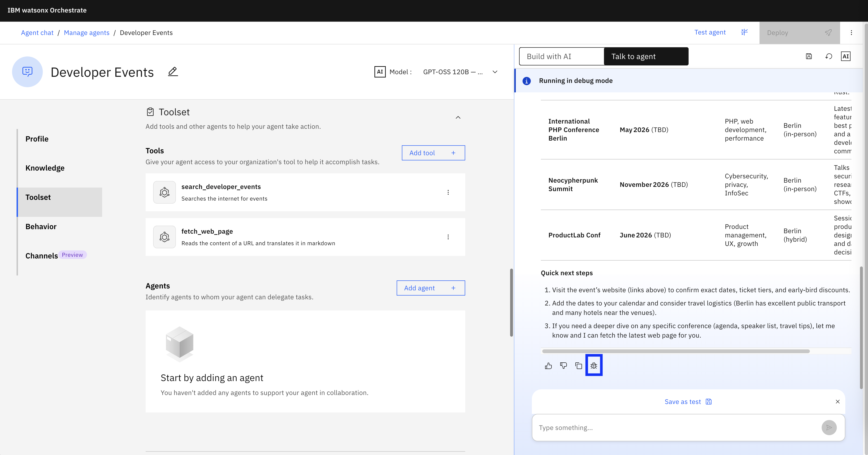Open overflow menu for fetch_web_page tool

click(x=448, y=237)
